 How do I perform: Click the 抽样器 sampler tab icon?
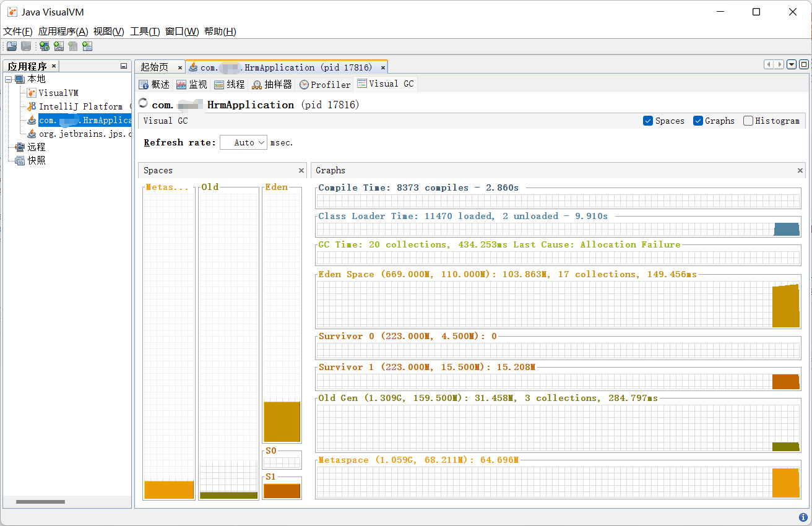pos(257,85)
